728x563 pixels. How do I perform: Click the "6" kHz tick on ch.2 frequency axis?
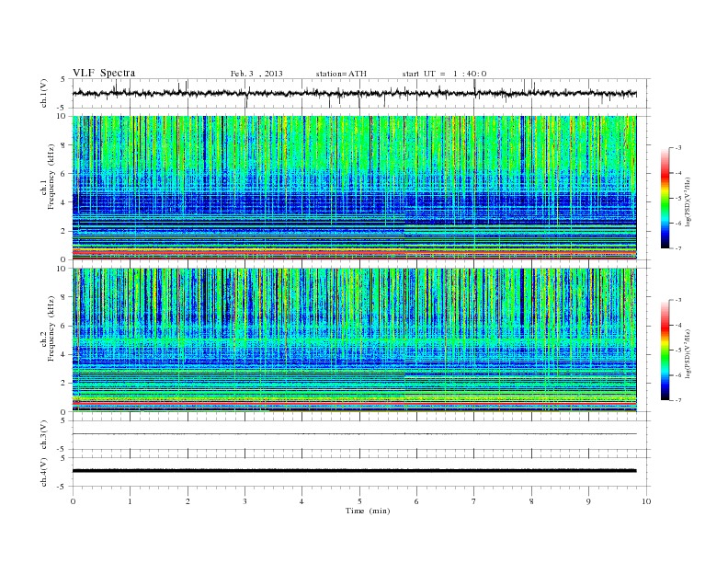(x=64, y=326)
